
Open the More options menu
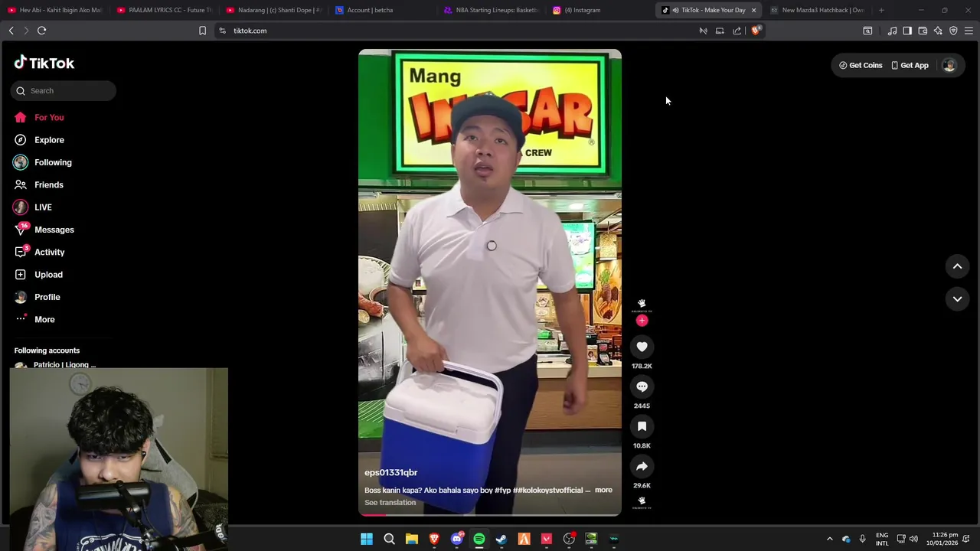click(34, 319)
